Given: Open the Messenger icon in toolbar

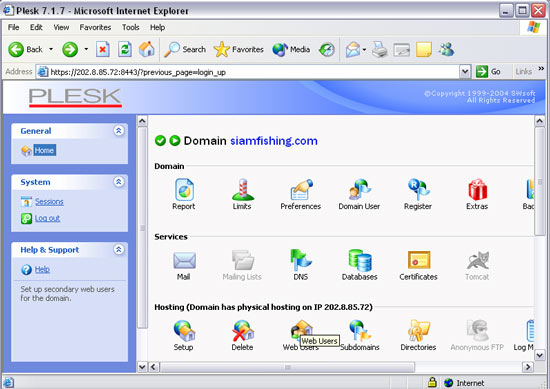Looking at the screenshot, I should tap(446, 49).
